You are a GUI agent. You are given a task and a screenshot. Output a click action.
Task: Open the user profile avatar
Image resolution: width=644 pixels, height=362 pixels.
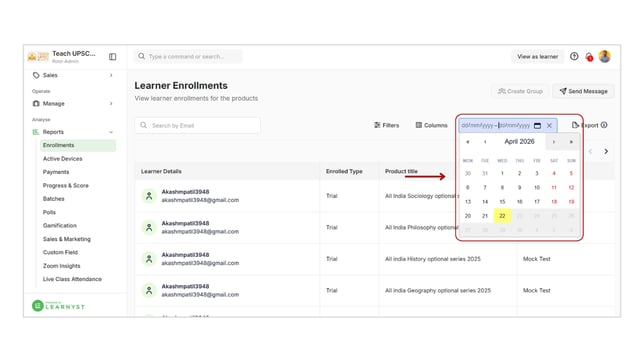coord(605,56)
